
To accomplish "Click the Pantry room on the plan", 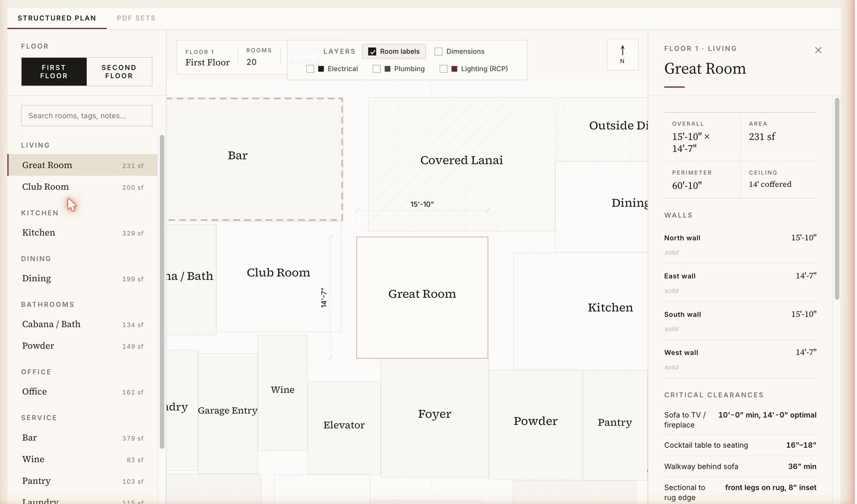I will click(615, 425).
